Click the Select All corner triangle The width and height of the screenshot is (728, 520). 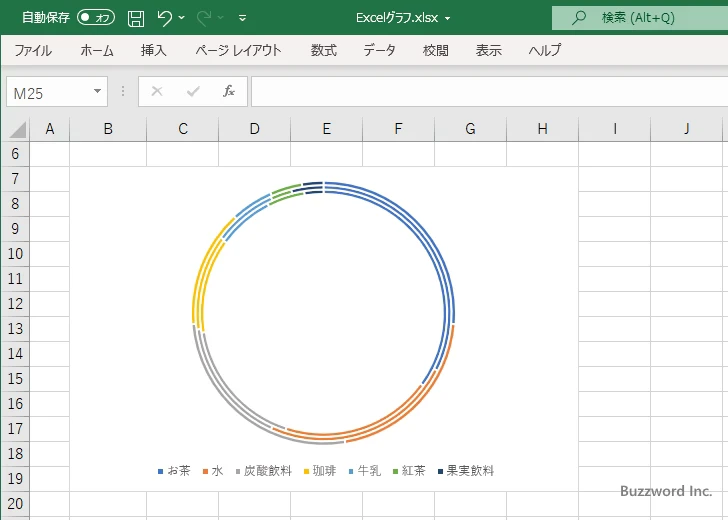17,130
